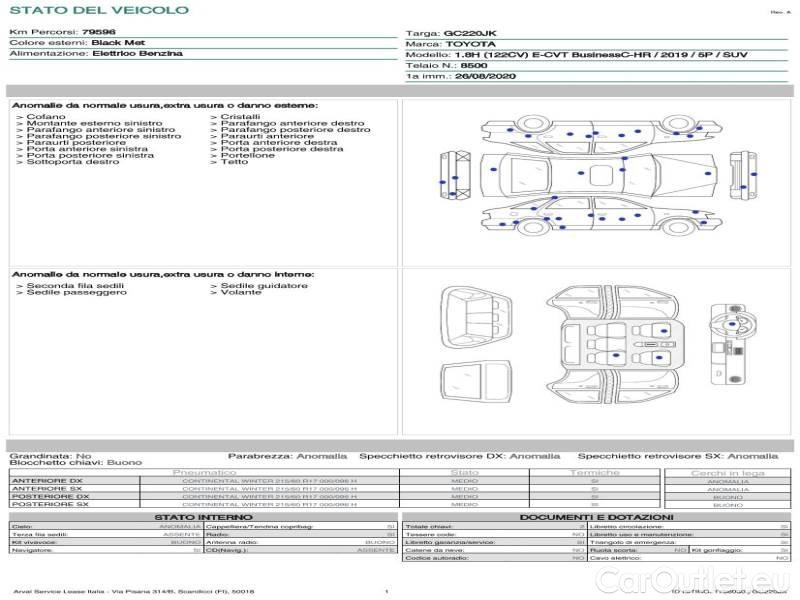
Task: Click the ANTERIORE SX tyre row label
Action: [47, 489]
